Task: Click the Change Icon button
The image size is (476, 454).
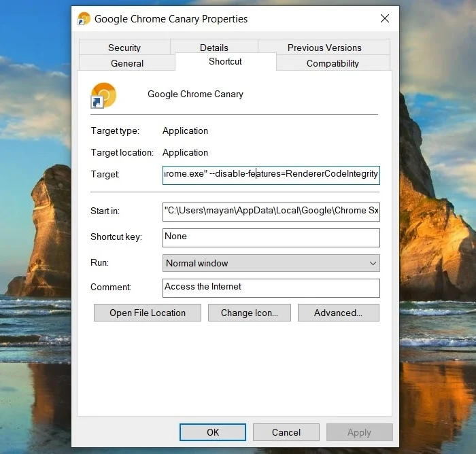Action: click(250, 313)
